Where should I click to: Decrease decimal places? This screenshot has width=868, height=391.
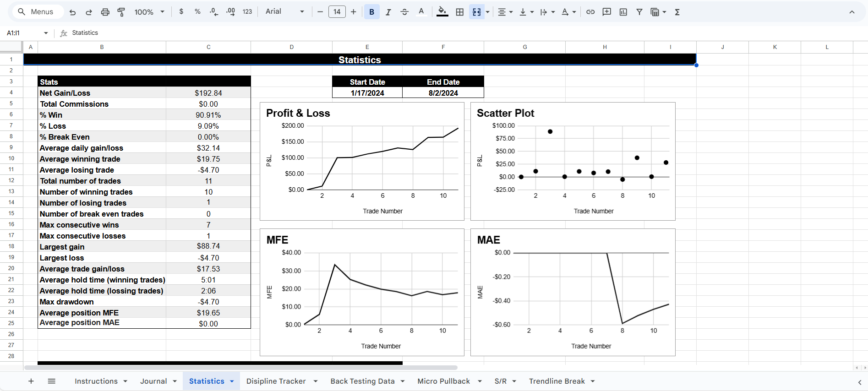214,12
